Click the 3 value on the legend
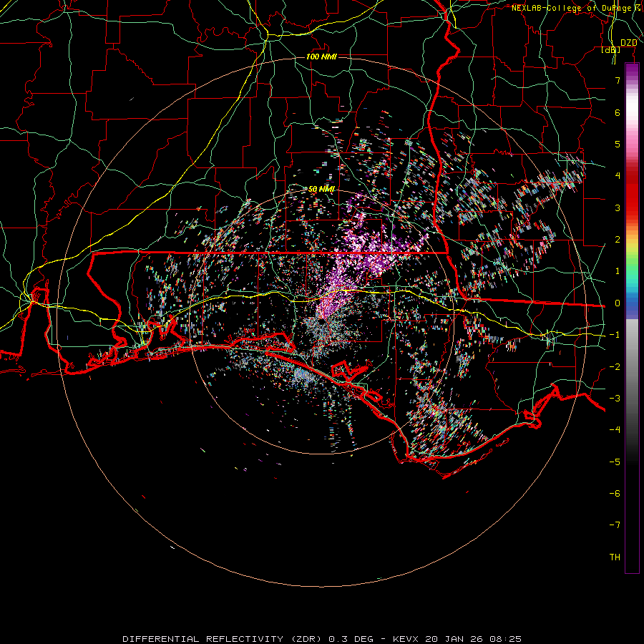644x644 pixels. pos(618,208)
